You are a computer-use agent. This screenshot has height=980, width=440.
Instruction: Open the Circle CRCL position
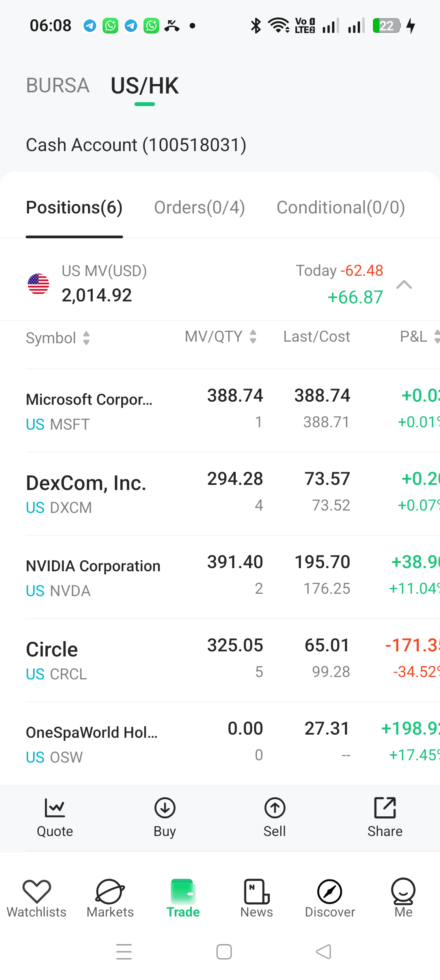pos(233,660)
